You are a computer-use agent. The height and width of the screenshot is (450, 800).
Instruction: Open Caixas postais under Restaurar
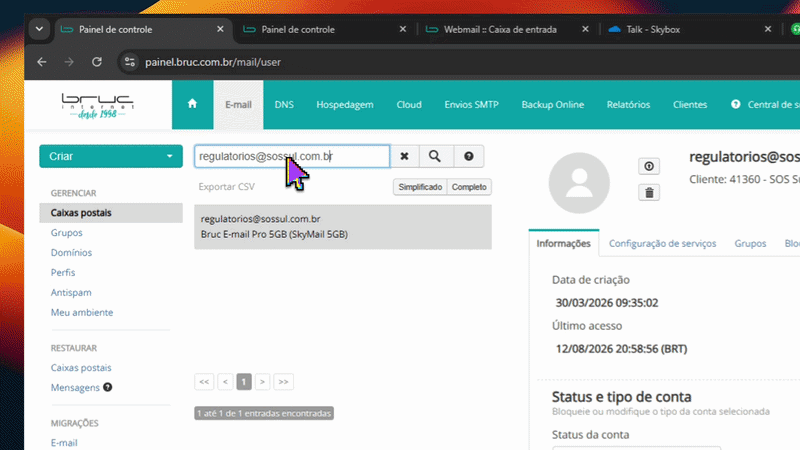coord(81,367)
